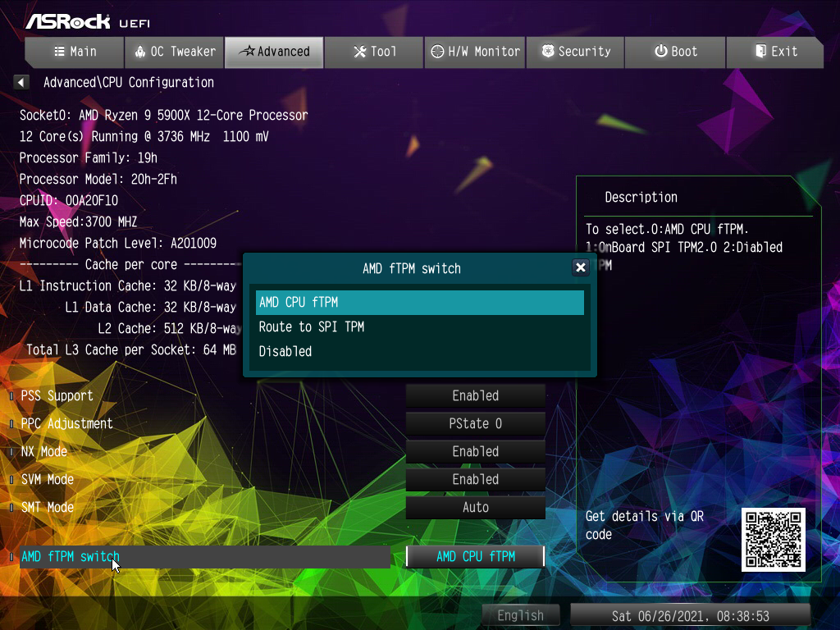Select the PSS Support setting row
The height and width of the screenshot is (630, 840).
point(204,396)
